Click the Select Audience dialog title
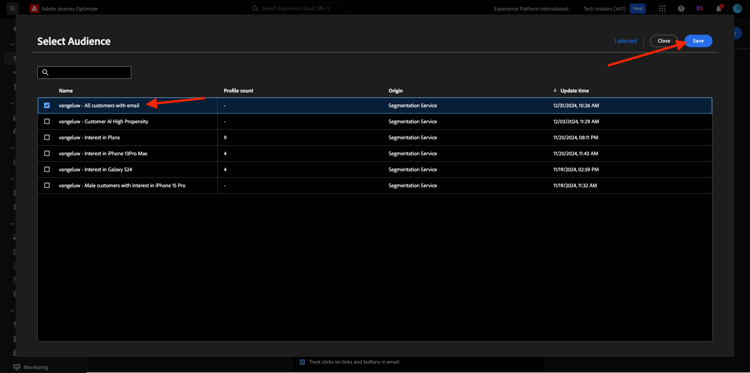Screen dimensions: 750x373 [74, 41]
